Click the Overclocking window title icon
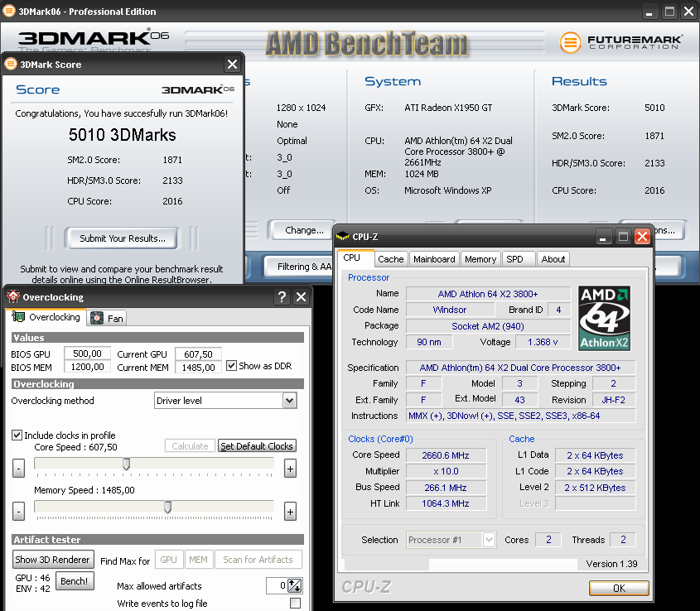Screen dimensions: 700x611 pos(13,296)
